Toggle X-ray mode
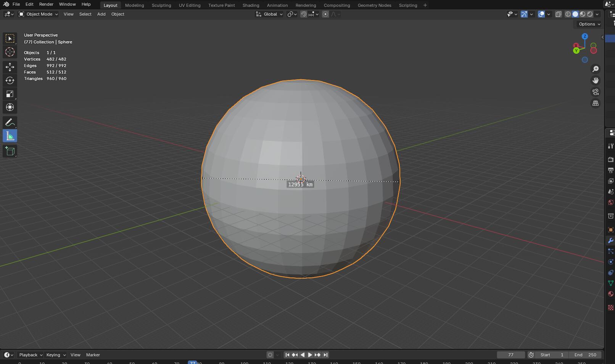The width and height of the screenshot is (615, 364). point(558,14)
